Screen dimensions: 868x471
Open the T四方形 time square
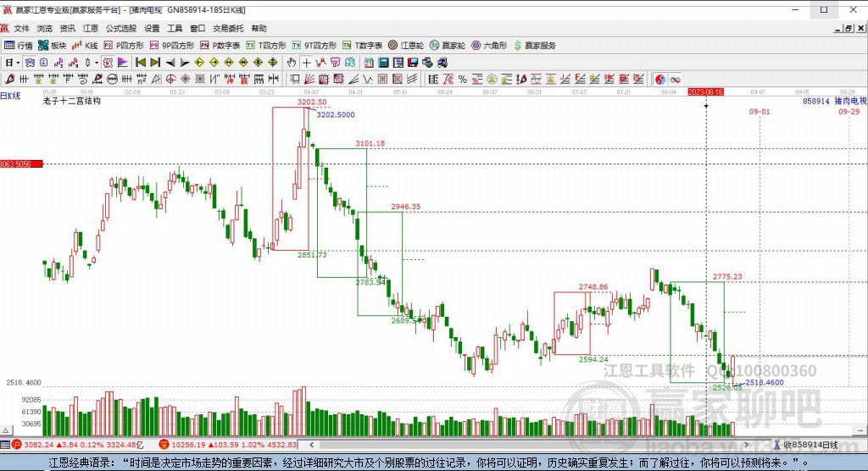point(265,46)
